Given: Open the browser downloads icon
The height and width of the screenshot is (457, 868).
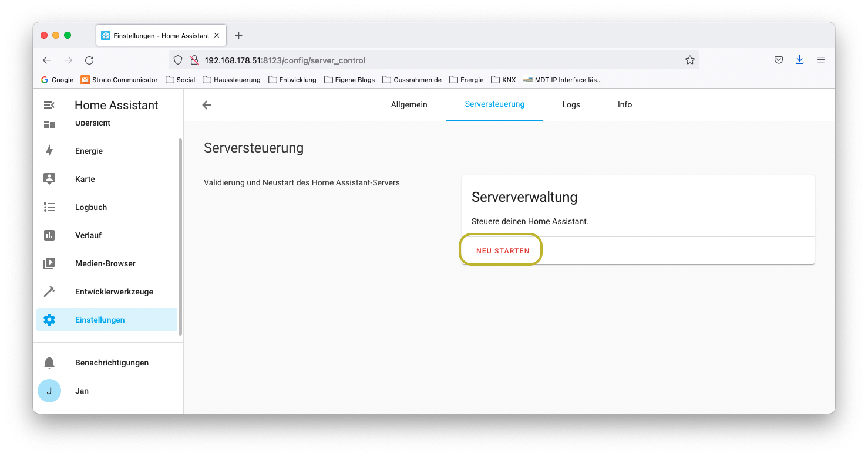Looking at the screenshot, I should coord(799,60).
